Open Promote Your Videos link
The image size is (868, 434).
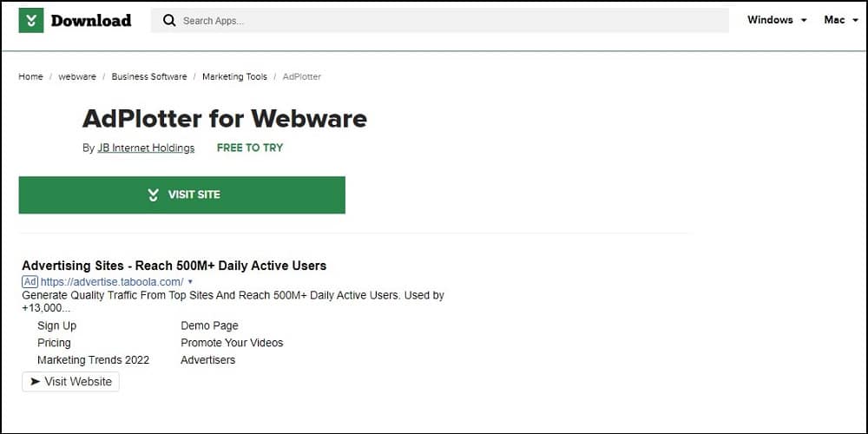(x=232, y=343)
